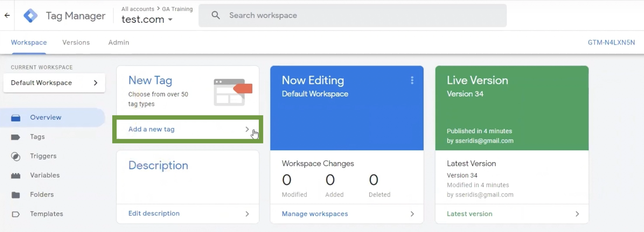The height and width of the screenshot is (232, 644).
Task: Click the Description card heading
Action: coord(158,165)
